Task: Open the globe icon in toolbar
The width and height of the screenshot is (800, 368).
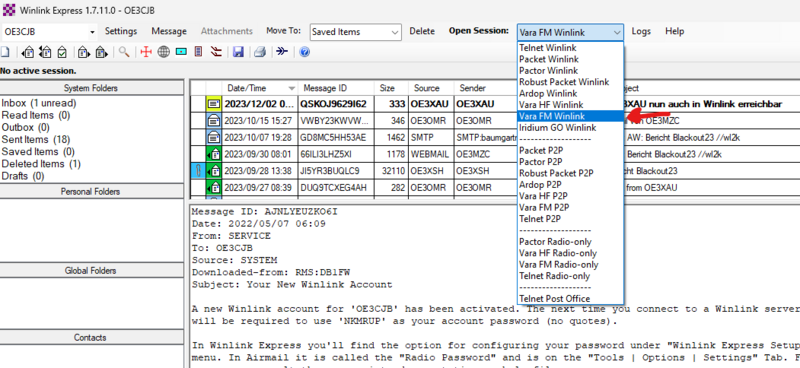Action: [x=163, y=52]
